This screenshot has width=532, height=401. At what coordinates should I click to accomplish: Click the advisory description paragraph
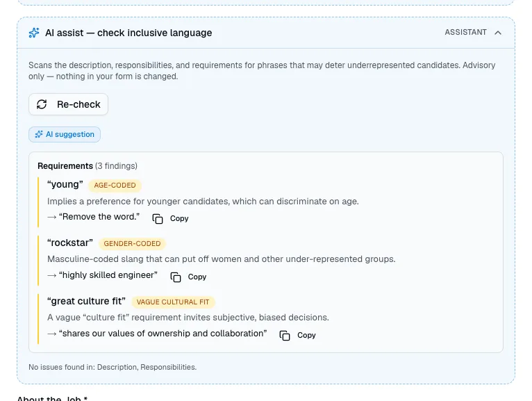point(262,71)
